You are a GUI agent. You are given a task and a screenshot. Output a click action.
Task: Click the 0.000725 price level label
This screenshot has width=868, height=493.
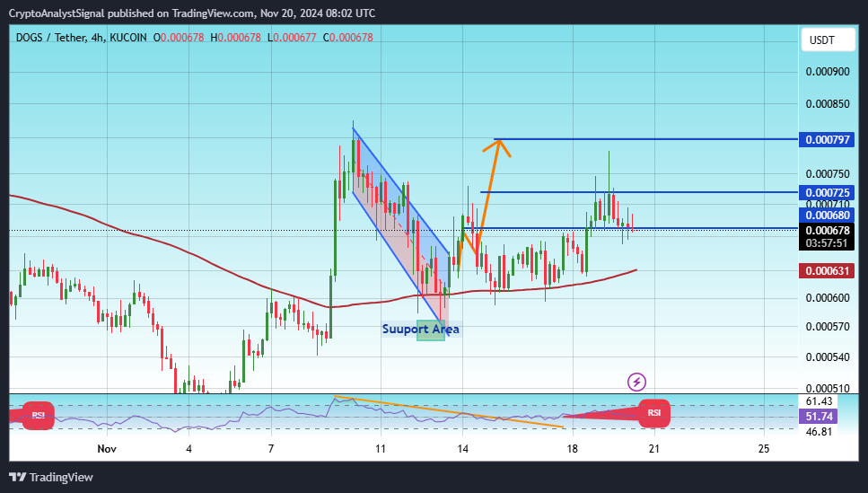(x=827, y=193)
